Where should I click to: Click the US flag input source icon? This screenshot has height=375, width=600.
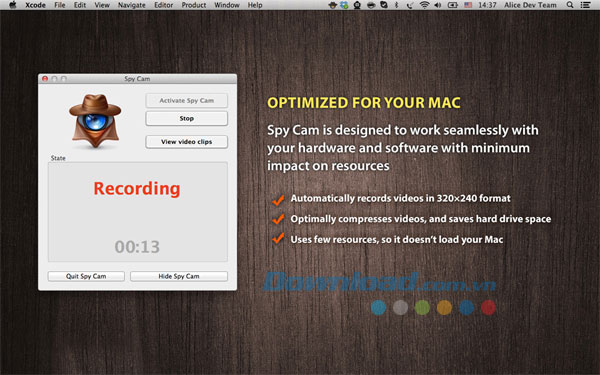[468, 5]
